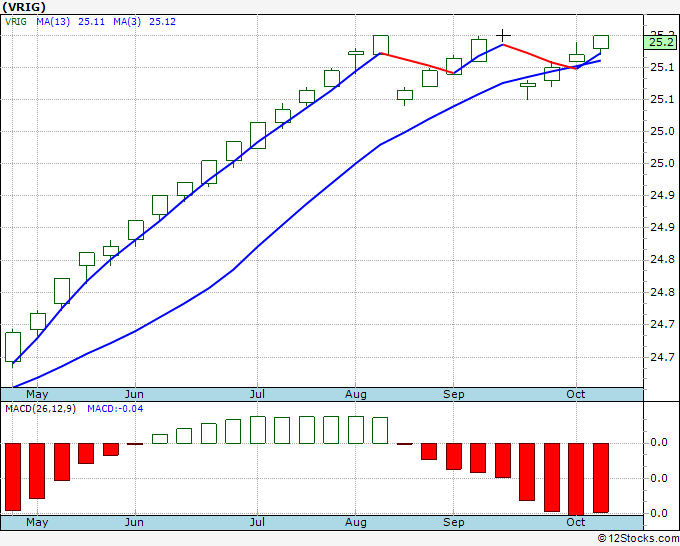Click the "(VRIG)" chart title

click(24, 7)
